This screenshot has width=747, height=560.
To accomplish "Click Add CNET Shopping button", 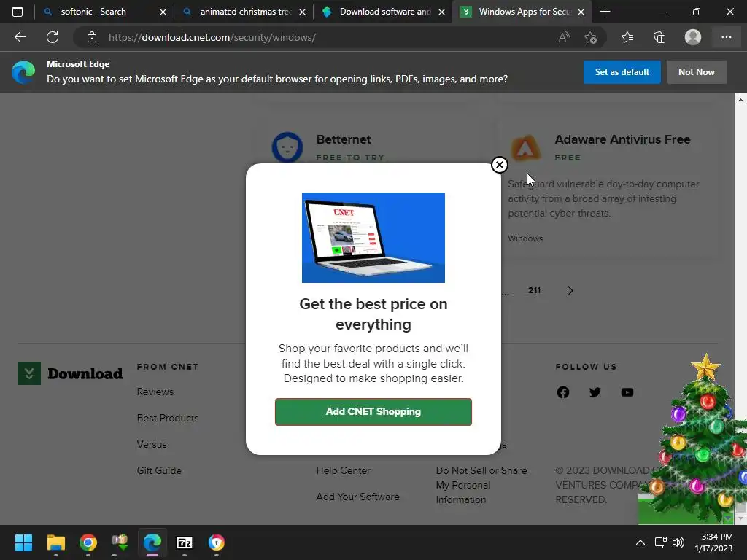I will (x=373, y=411).
